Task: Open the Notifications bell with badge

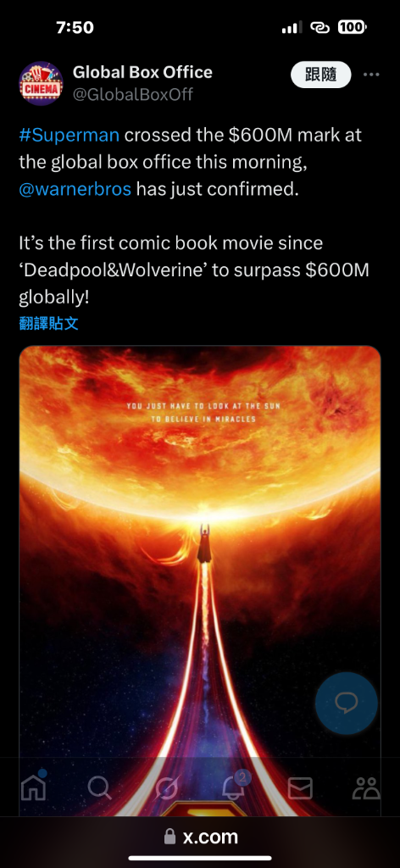Action: (235, 785)
